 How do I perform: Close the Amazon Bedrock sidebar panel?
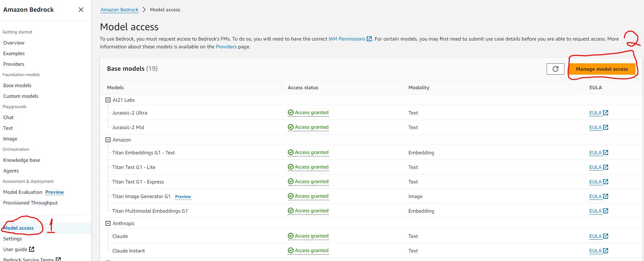pyautogui.click(x=81, y=10)
